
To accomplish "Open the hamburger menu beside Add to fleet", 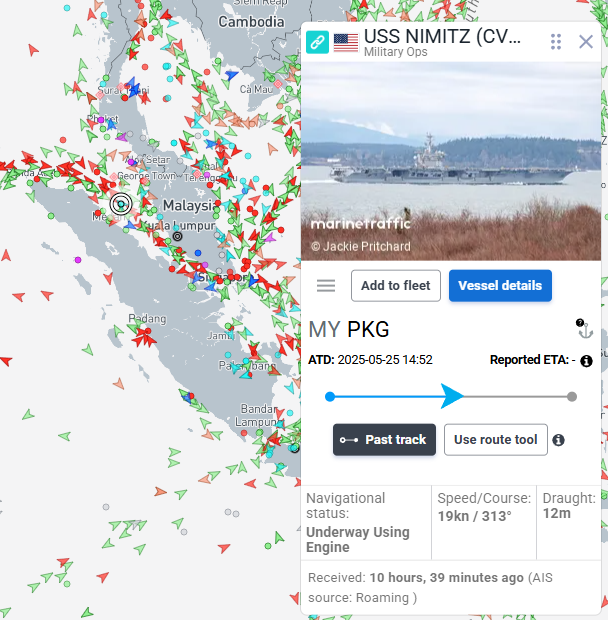I will tap(326, 285).
